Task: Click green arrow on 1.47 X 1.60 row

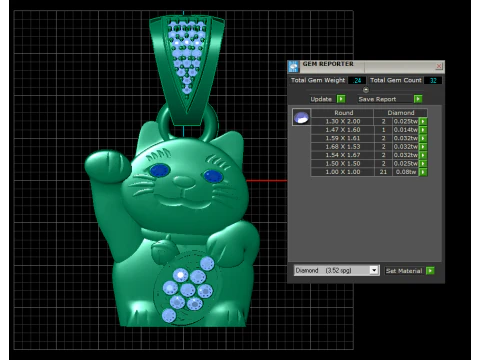Action: coord(423,130)
